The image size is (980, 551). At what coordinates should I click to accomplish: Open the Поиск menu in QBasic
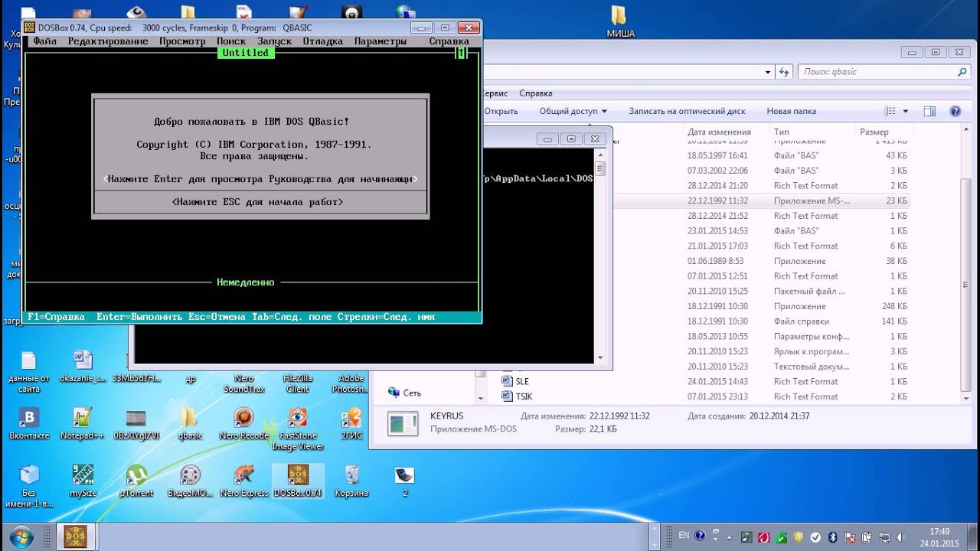[231, 41]
